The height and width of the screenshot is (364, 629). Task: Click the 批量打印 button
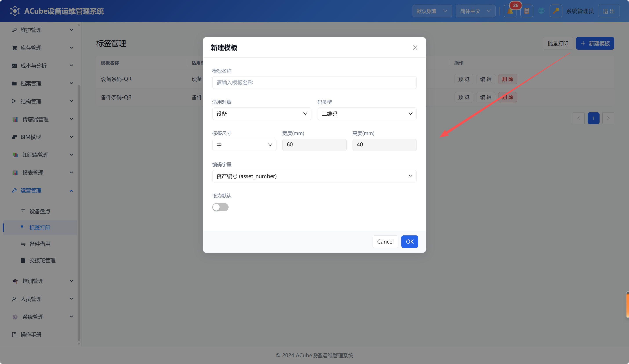[x=558, y=44]
